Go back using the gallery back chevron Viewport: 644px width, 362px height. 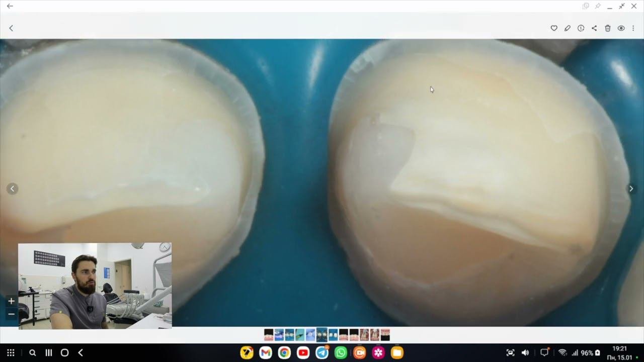pos(11,28)
